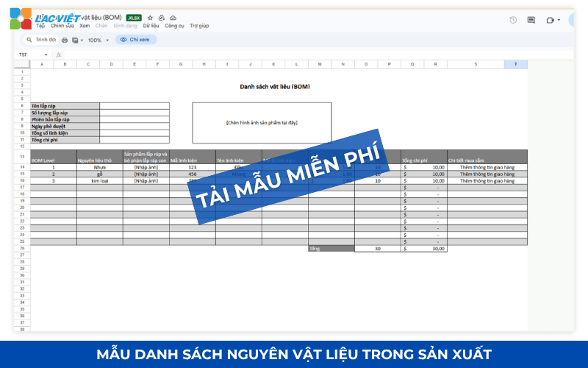588x368 pixels.
Task: Click the fx formula icon
Action: tap(59, 54)
